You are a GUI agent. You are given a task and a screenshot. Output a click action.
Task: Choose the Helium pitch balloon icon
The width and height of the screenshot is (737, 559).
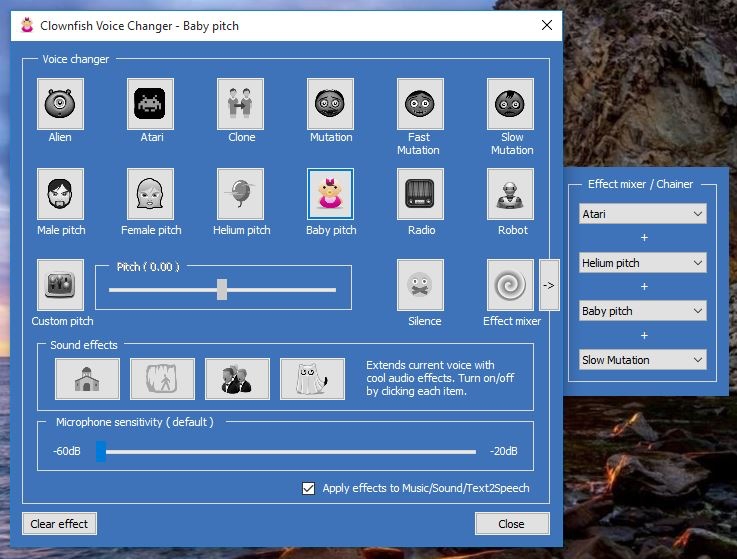pos(240,194)
